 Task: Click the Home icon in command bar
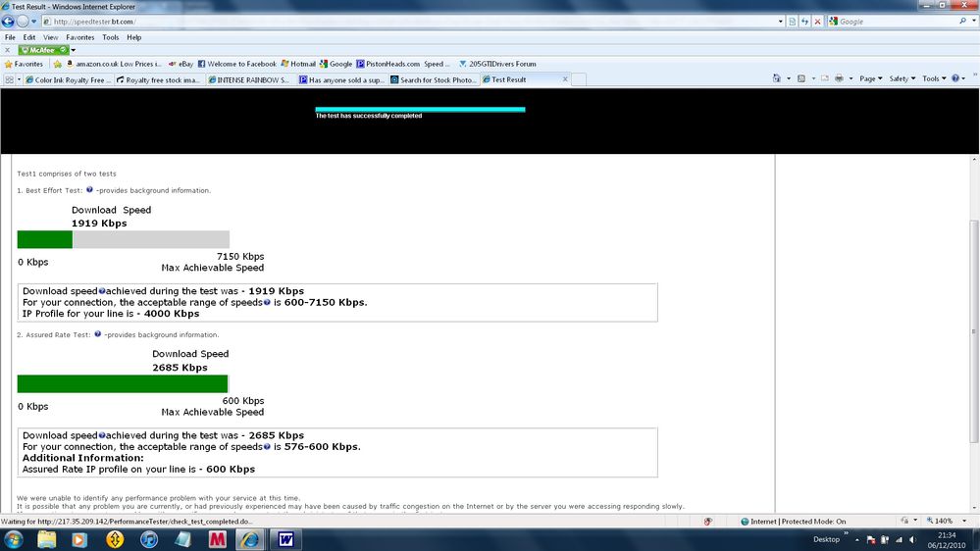(x=777, y=78)
